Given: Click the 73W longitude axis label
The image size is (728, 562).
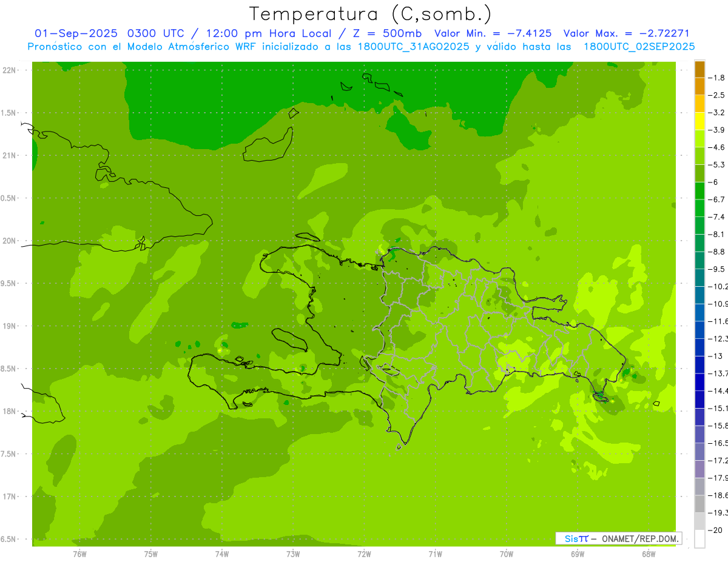Looking at the screenshot, I should pyautogui.click(x=293, y=554).
